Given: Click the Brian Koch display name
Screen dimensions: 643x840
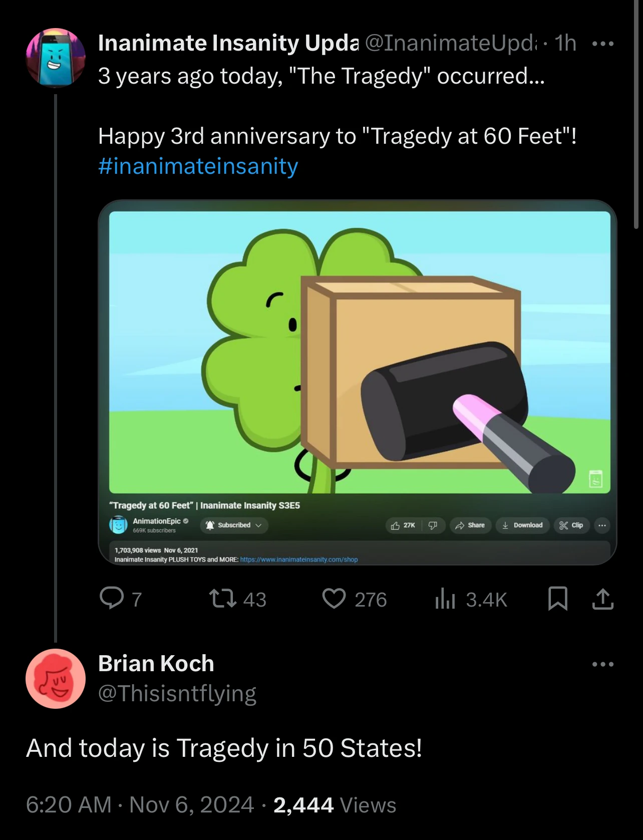Looking at the screenshot, I should pyautogui.click(x=156, y=663).
